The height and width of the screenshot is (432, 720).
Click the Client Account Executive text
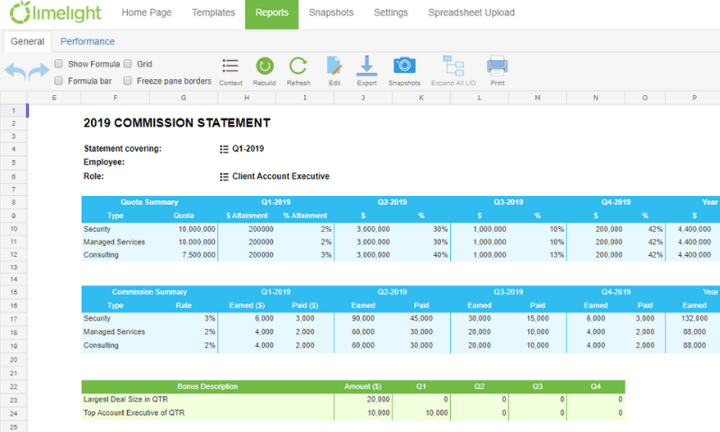tap(281, 176)
